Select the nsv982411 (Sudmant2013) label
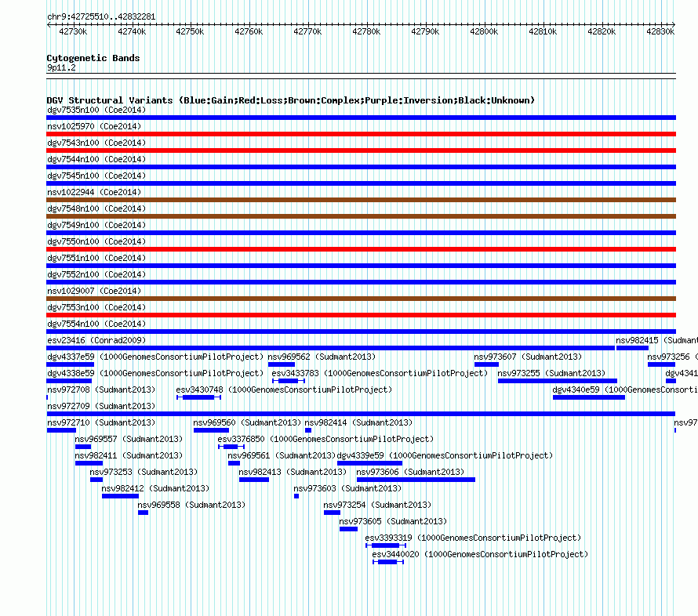Viewport: 698px width, 616px height. coord(129,455)
